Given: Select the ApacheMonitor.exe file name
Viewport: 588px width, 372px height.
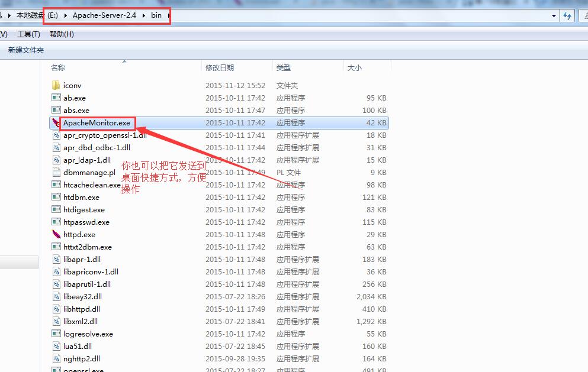Looking at the screenshot, I should coord(97,123).
